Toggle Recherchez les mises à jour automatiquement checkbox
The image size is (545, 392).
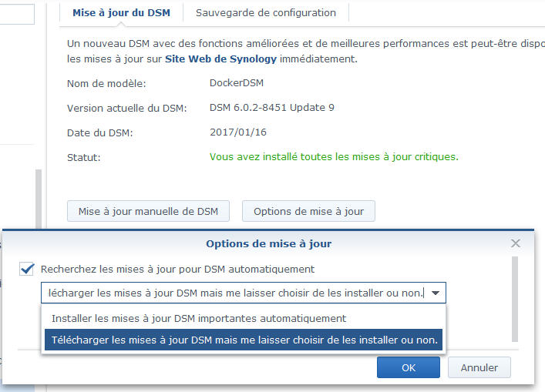point(27,269)
